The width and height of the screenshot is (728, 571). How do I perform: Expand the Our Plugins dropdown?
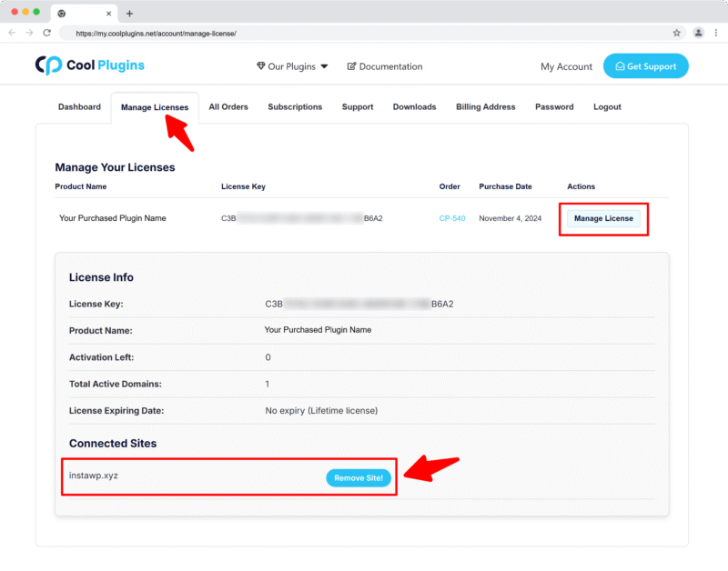pyautogui.click(x=292, y=66)
